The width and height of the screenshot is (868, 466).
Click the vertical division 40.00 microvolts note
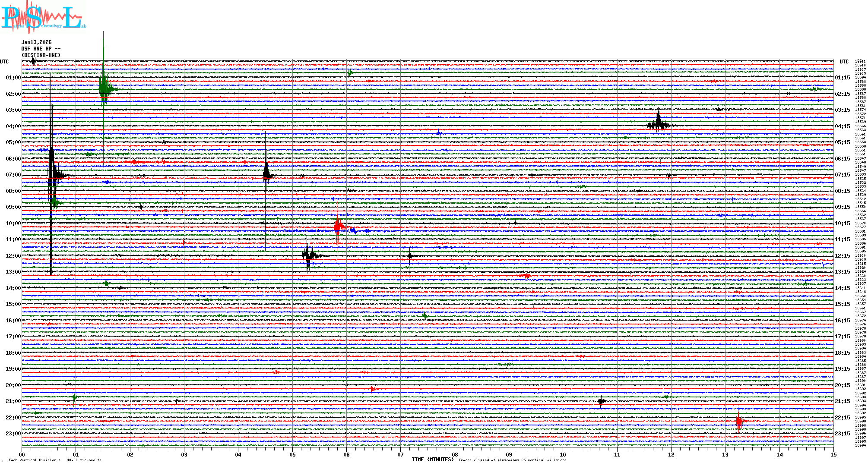pos(55,460)
